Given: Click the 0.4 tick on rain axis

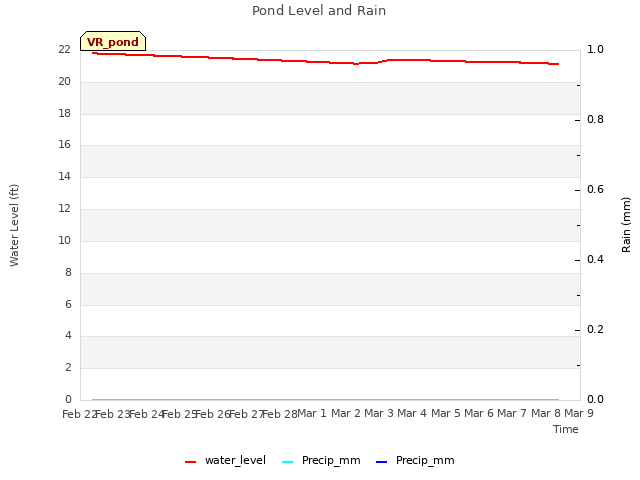Looking at the screenshot, I should coord(595,259).
